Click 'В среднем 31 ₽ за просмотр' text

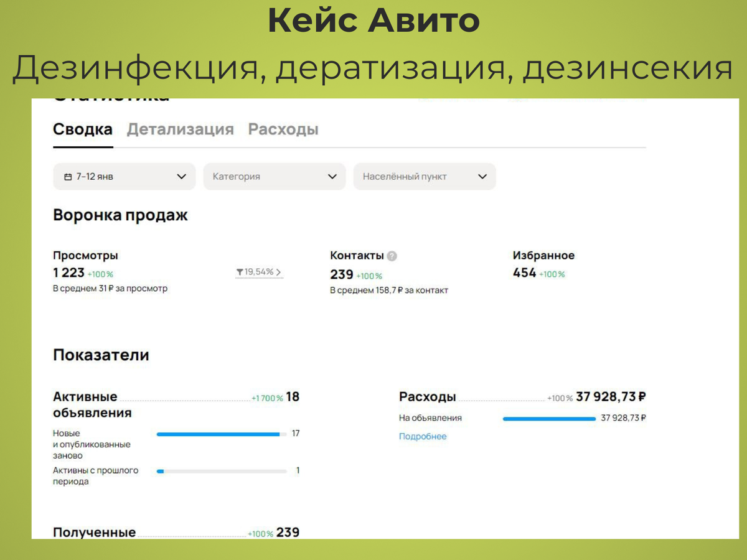pos(110,289)
